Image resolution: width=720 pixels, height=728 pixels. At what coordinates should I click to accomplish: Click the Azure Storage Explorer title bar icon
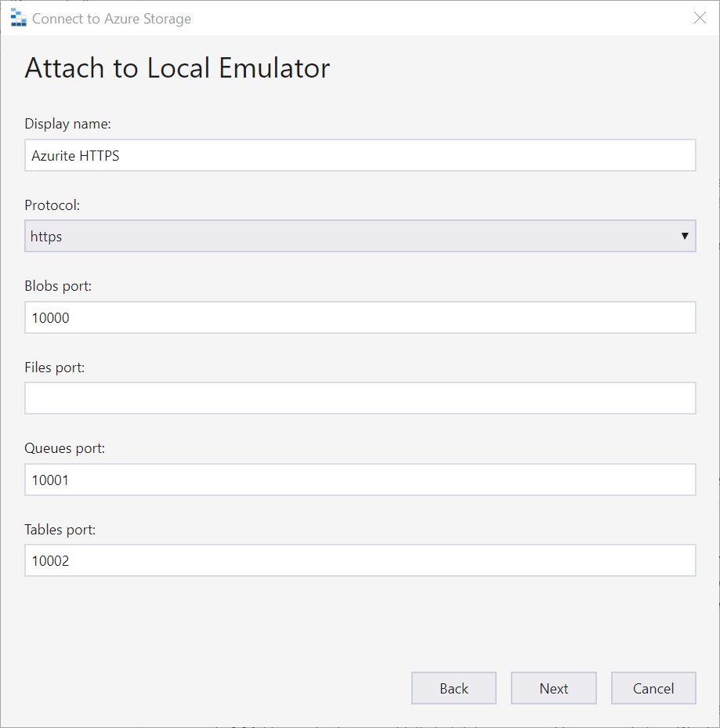17,17
